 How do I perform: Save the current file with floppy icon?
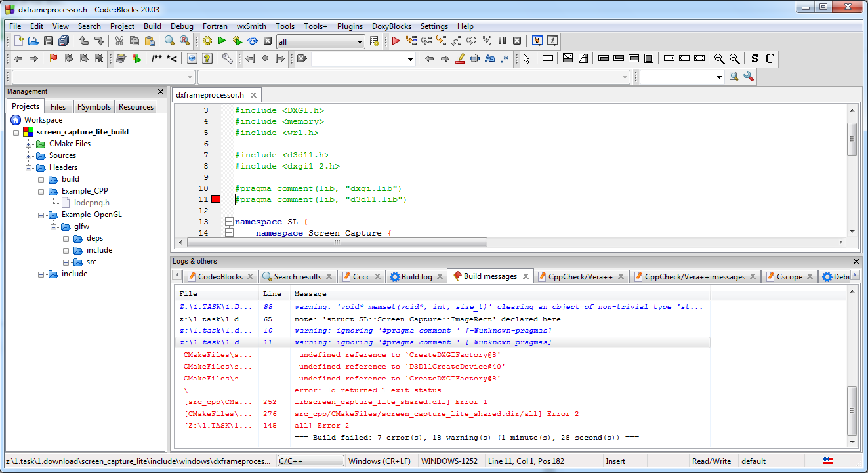coord(49,41)
